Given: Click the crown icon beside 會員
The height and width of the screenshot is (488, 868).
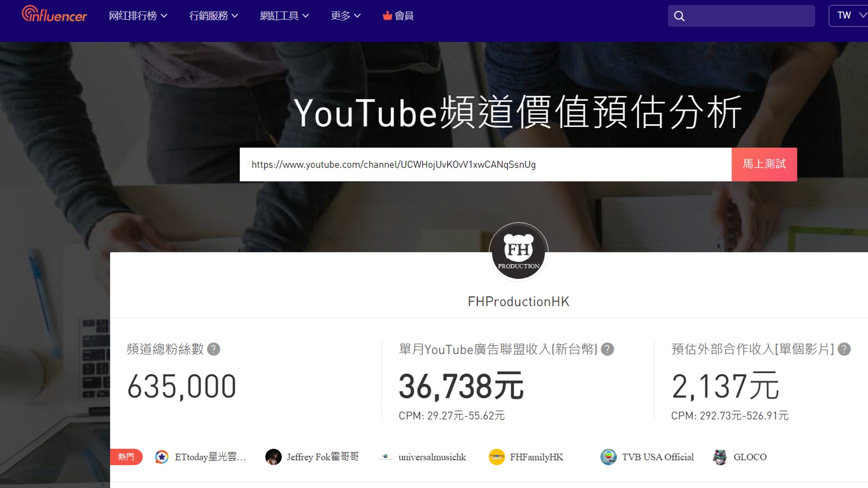Looking at the screenshot, I should (387, 16).
